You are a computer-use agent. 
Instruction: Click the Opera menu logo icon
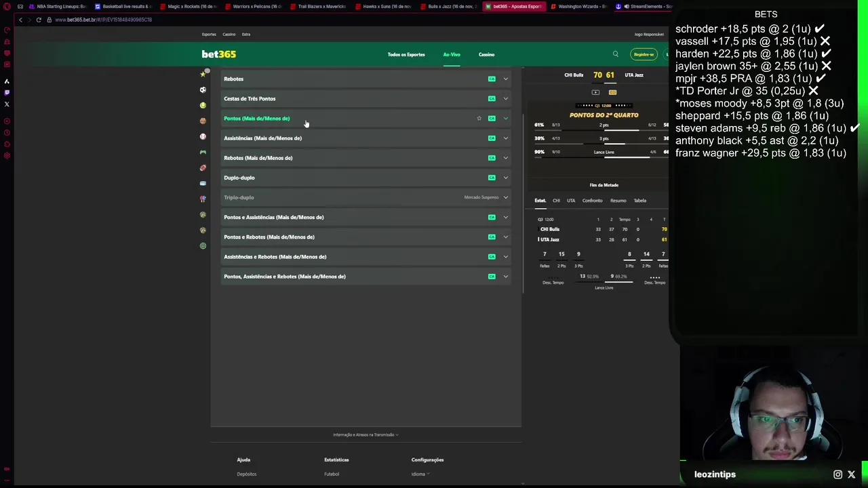pyautogui.click(x=7, y=6)
